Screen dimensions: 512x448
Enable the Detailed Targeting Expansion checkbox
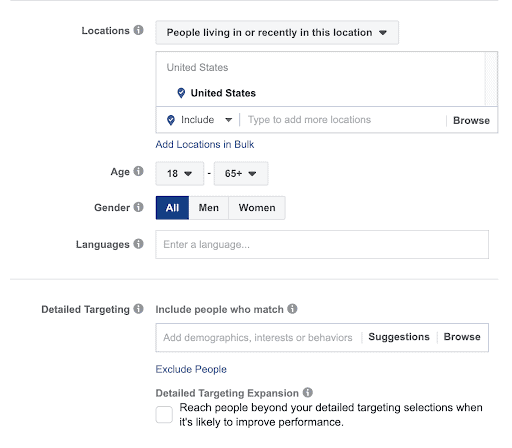(164, 415)
